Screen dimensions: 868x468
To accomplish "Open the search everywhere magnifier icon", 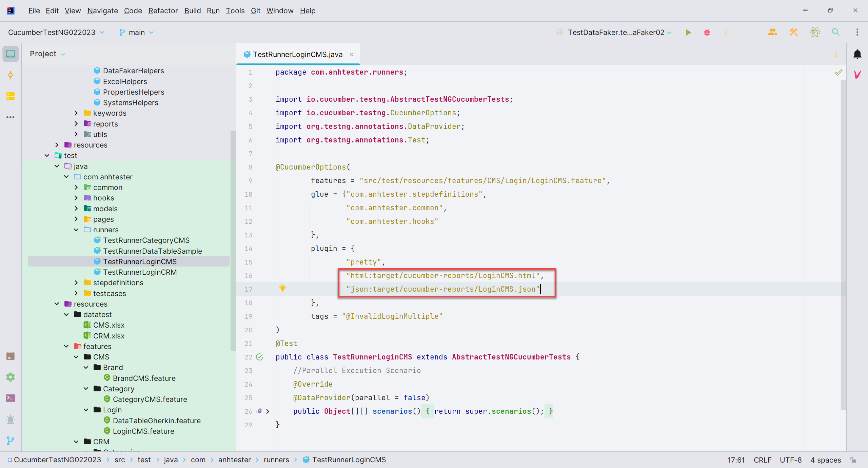I will 836,32.
